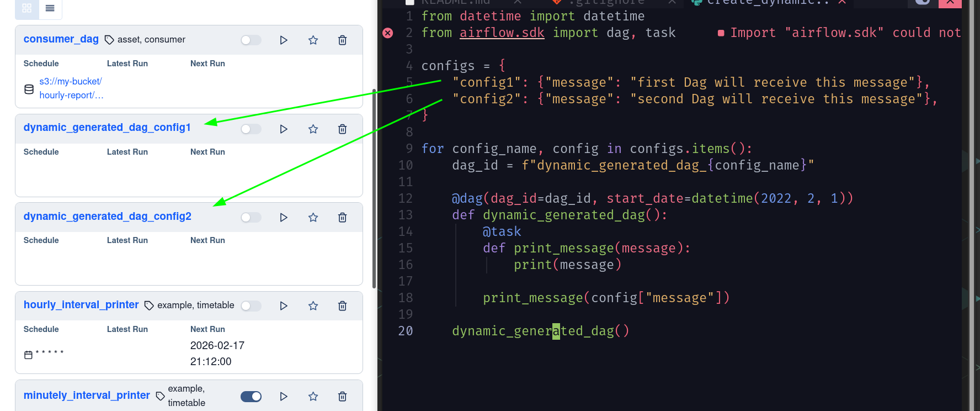Star the minutely_interval_printer DAG
The width and height of the screenshot is (980, 411).
coord(313,397)
